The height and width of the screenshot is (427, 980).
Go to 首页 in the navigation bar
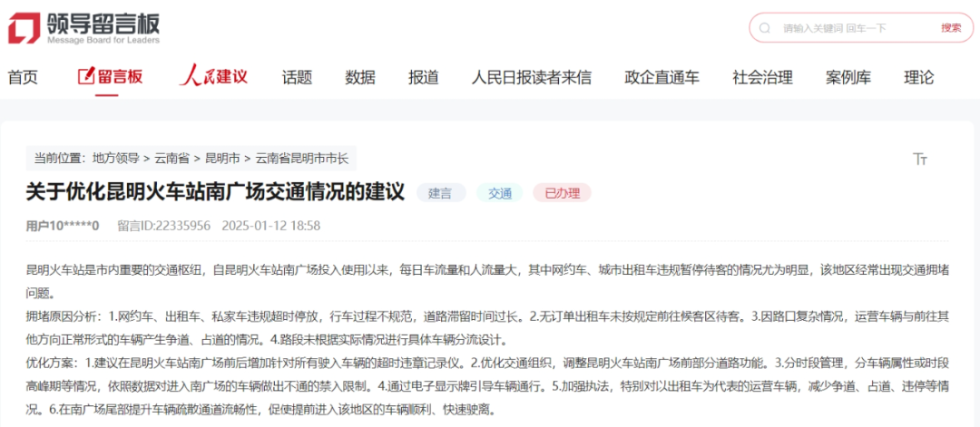[x=23, y=77]
